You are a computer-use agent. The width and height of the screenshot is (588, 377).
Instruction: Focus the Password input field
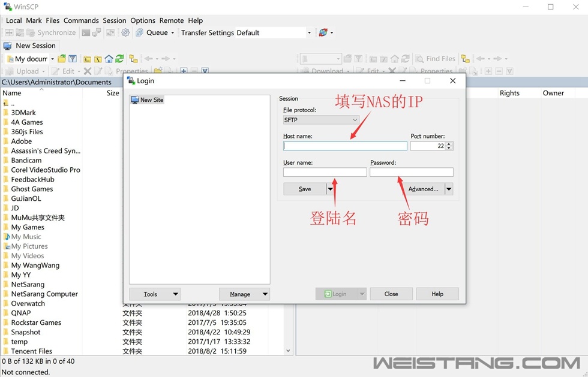(412, 172)
